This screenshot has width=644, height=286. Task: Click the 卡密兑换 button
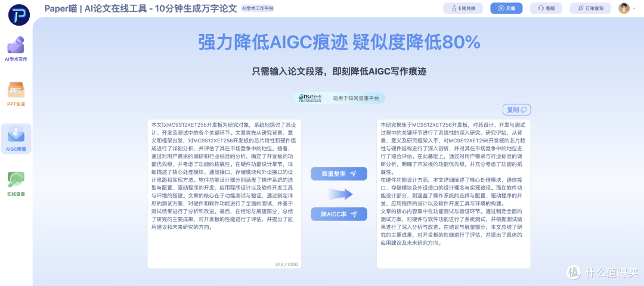coord(463,8)
